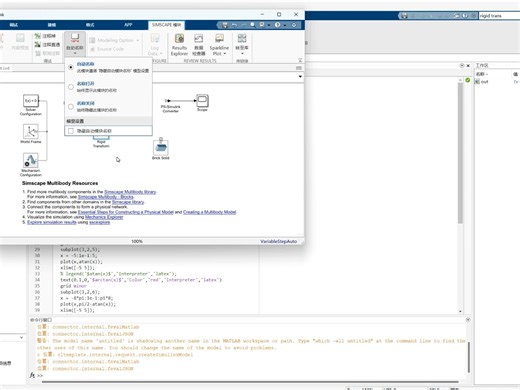This screenshot has height=390, width=520.
Task: Close the MATLAB editor panel with X
Action: [x=468, y=66]
